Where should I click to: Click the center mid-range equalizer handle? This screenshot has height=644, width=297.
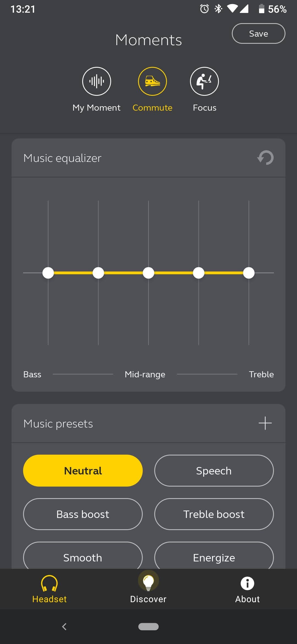pyautogui.click(x=148, y=273)
